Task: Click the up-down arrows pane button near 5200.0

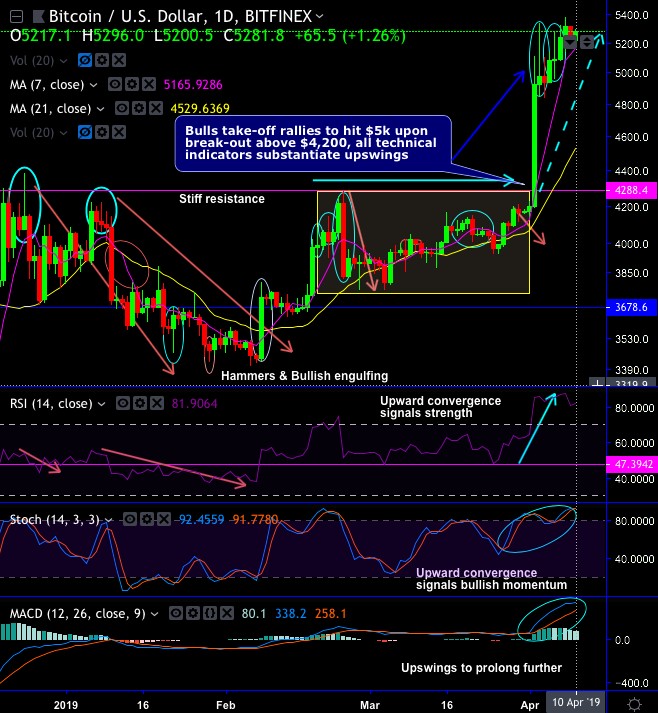Action: tap(587, 42)
